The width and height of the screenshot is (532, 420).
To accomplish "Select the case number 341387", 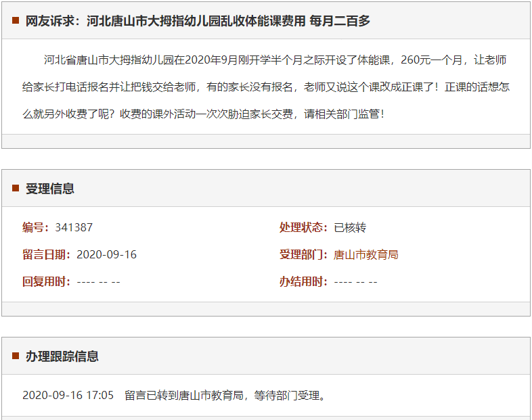I will (x=74, y=228).
